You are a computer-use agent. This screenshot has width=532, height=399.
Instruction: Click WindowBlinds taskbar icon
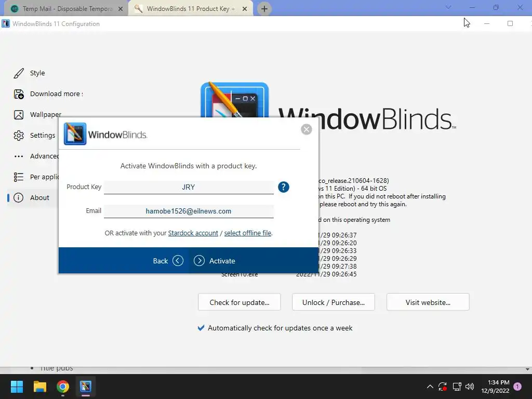pyautogui.click(x=86, y=387)
